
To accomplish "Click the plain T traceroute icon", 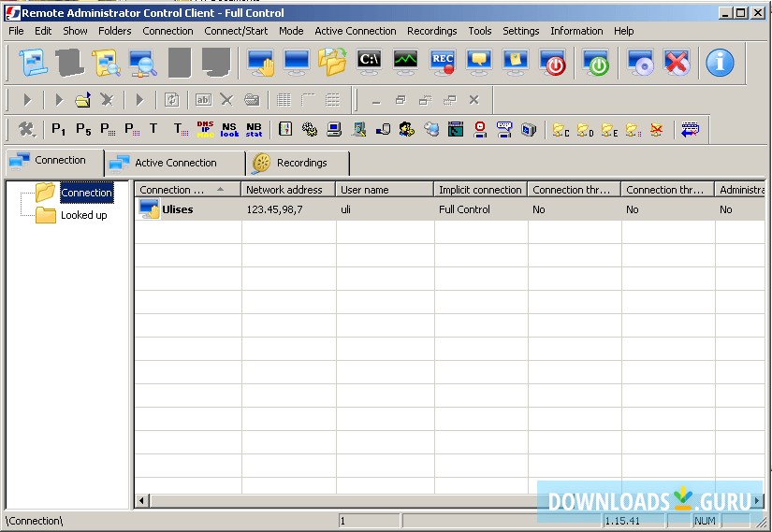I will coord(153,129).
